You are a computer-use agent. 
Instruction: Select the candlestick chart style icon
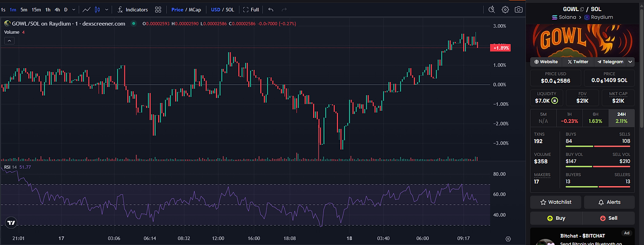[97, 10]
